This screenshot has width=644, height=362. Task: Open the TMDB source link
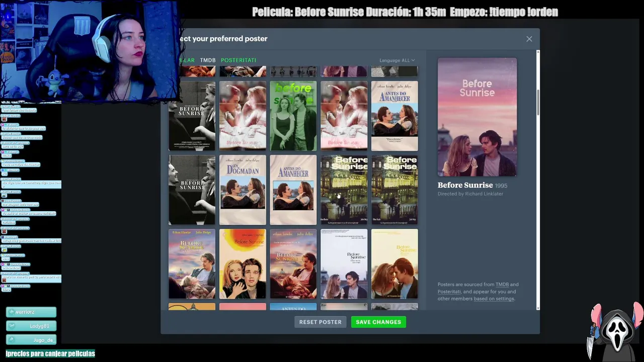[502, 285]
